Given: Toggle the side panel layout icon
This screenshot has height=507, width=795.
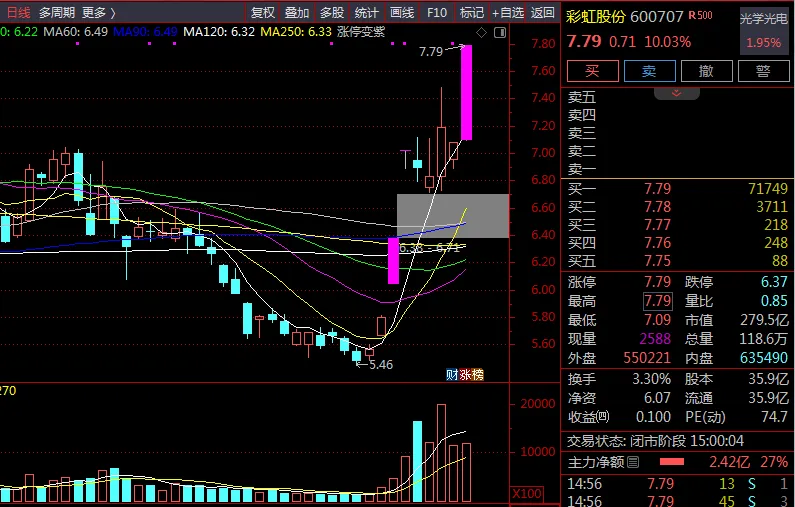Looking at the screenshot, I should coord(500,33).
